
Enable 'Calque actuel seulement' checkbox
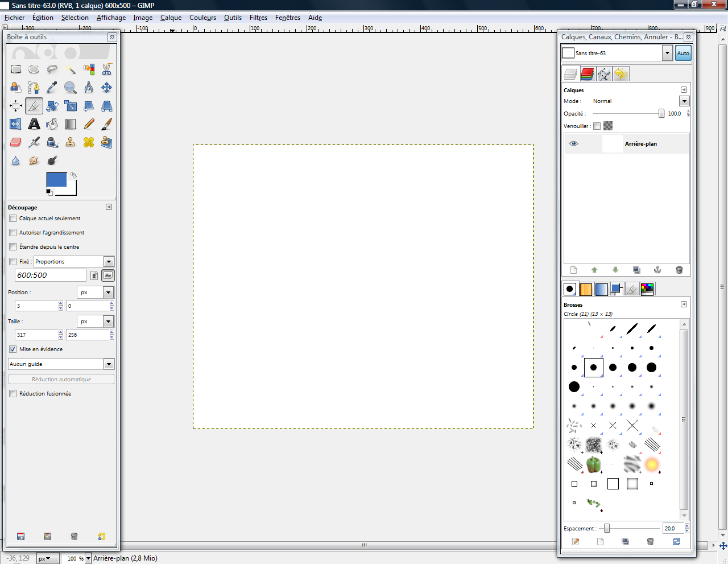coord(13,219)
